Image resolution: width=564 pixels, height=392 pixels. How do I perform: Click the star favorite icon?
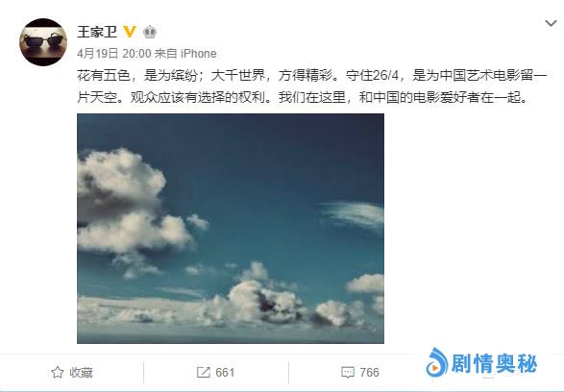(x=58, y=372)
